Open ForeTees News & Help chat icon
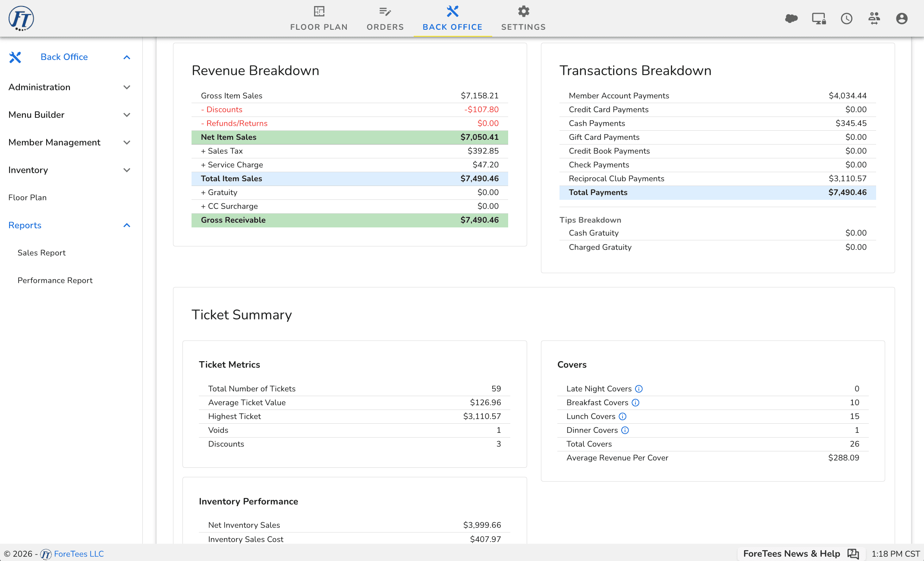Screen dimensions: 924x561 point(853,554)
